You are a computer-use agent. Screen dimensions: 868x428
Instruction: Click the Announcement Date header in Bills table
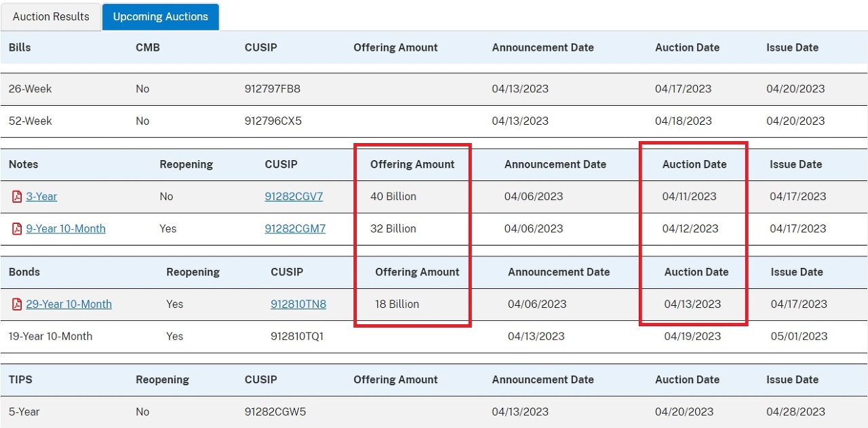point(543,47)
